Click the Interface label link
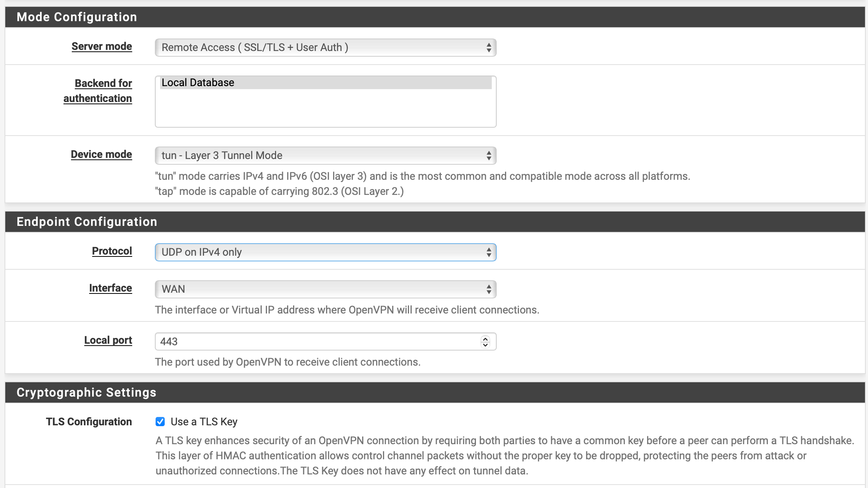The width and height of the screenshot is (868, 488). [110, 288]
